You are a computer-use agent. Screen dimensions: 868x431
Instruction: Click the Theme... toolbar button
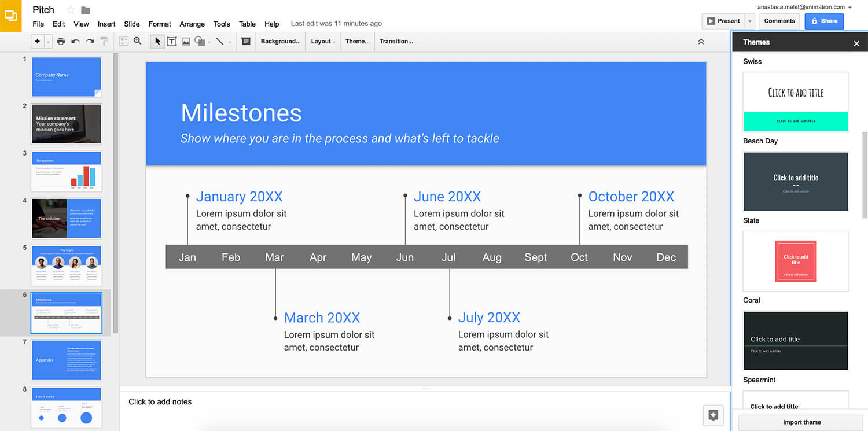(x=358, y=41)
